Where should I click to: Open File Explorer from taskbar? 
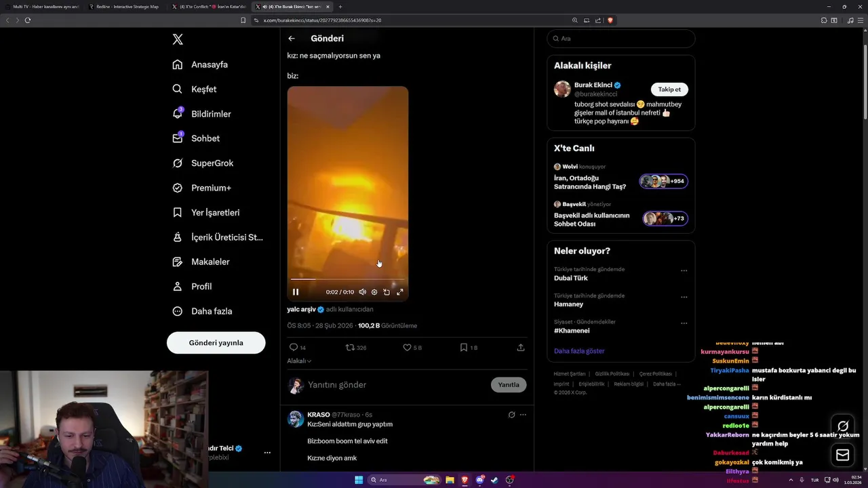(450, 480)
